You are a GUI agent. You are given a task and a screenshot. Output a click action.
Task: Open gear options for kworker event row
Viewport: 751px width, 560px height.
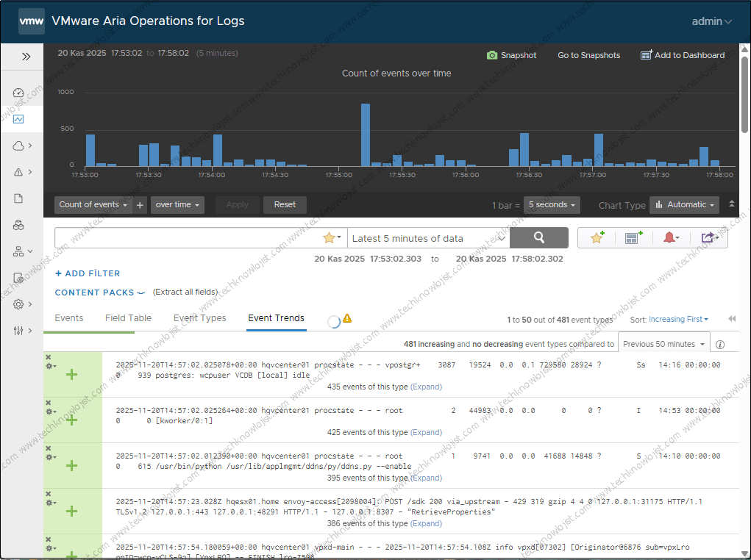click(x=50, y=412)
